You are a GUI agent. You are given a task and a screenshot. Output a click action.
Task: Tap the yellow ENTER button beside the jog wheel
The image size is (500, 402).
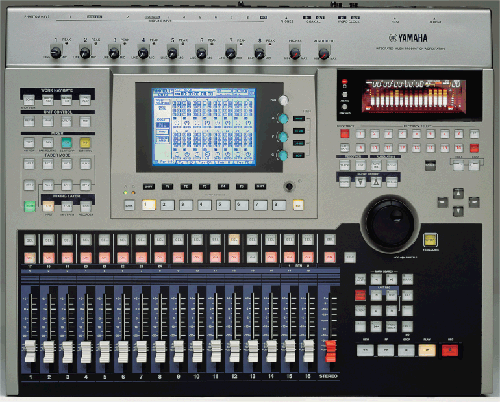[430, 239]
